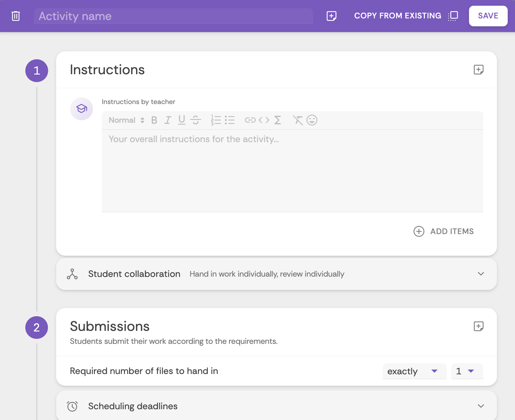Insert a code block
The image size is (515, 420).
(264, 120)
